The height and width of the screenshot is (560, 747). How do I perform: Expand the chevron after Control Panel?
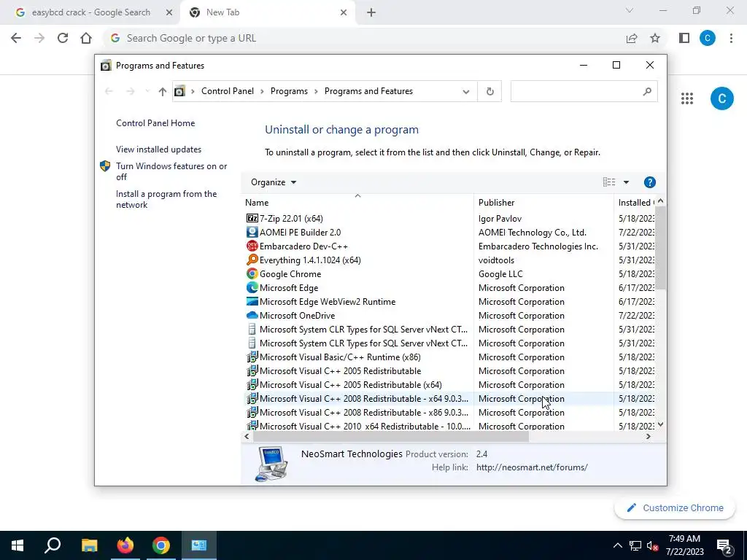(262, 91)
